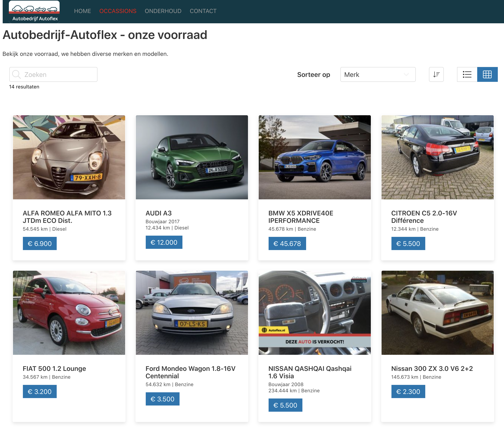Open the green Audi A3 photo
504x429 pixels.
coord(192,157)
